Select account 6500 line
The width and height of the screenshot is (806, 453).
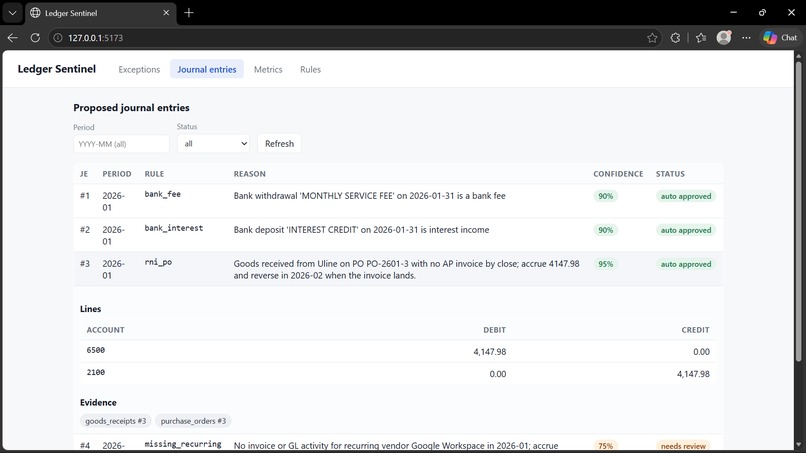pyautogui.click(x=398, y=351)
